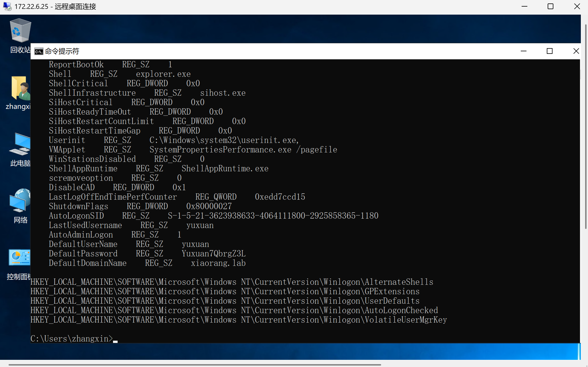Click the Winlogon\GPExtensions registry key line

click(225, 291)
